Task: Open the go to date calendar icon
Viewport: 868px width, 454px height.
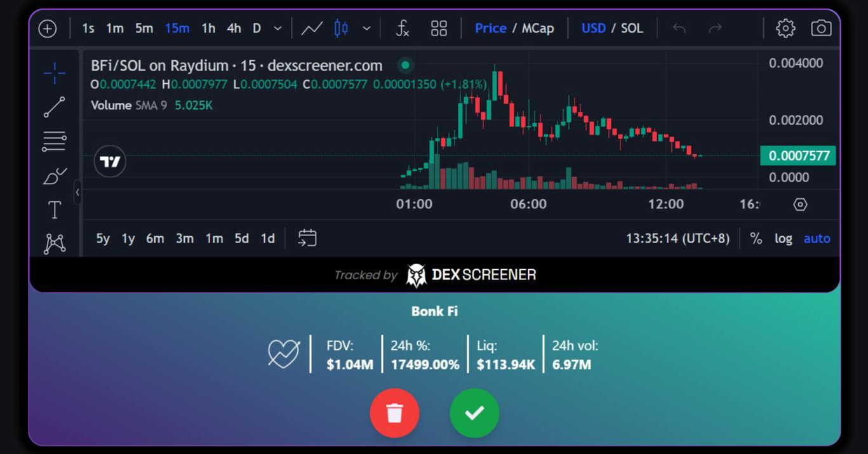Action: click(x=307, y=238)
